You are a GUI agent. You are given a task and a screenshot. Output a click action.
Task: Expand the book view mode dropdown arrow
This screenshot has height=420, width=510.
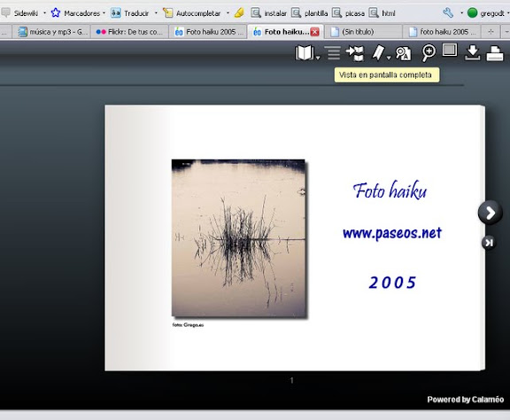(x=318, y=58)
